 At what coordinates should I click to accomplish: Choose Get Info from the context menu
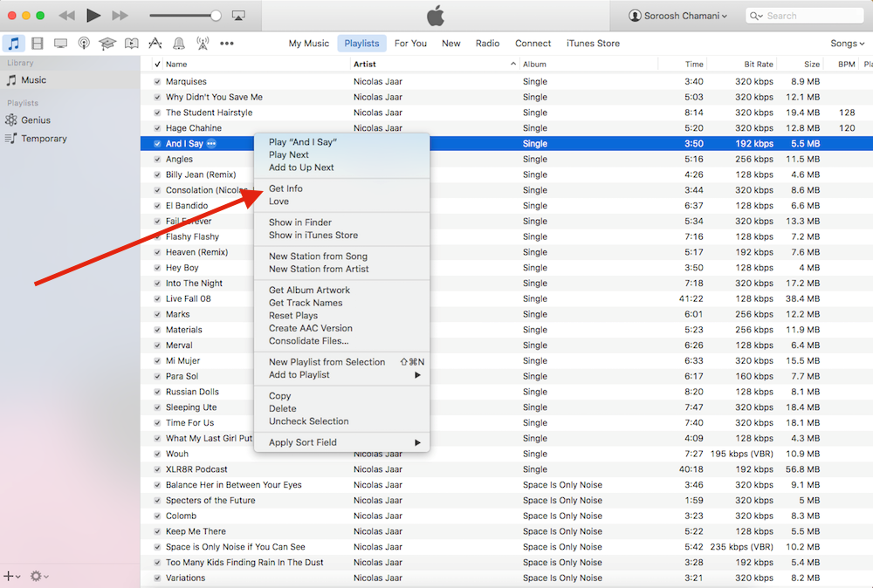point(285,188)
